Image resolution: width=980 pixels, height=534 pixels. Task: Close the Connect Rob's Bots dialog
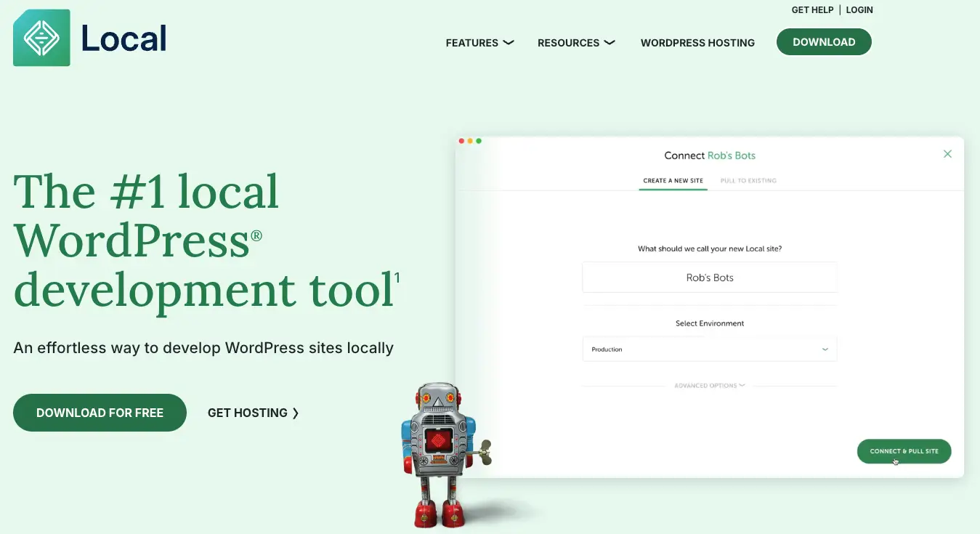pyautogui.click(x=947, y=154)
